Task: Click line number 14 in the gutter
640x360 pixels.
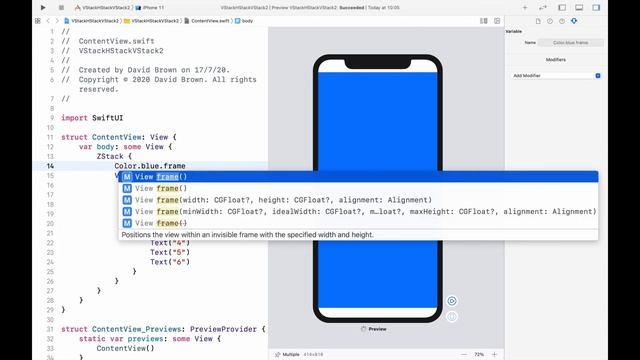Action: pyautogui.click(x=50, y=166)
